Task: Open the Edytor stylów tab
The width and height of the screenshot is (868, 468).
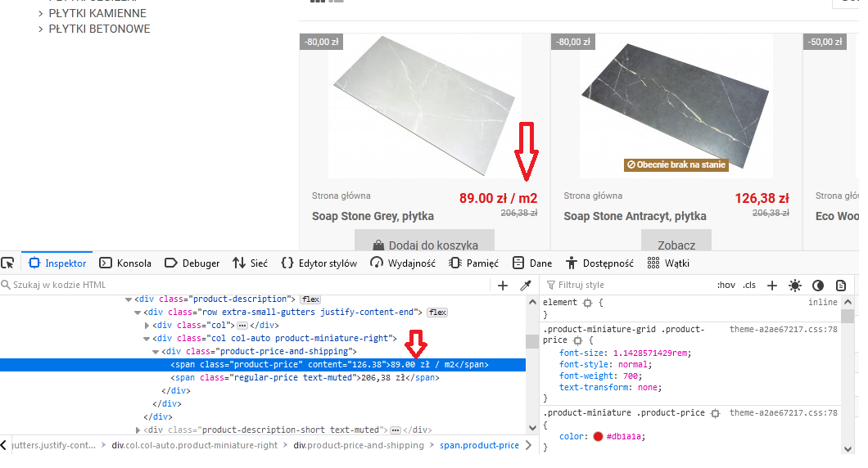Action: (x=319, y=263)
